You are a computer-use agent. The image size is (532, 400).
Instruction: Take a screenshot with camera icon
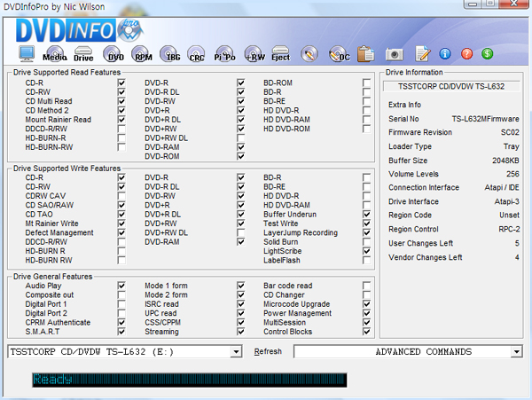pyautogui.click(x=395, y=54)
